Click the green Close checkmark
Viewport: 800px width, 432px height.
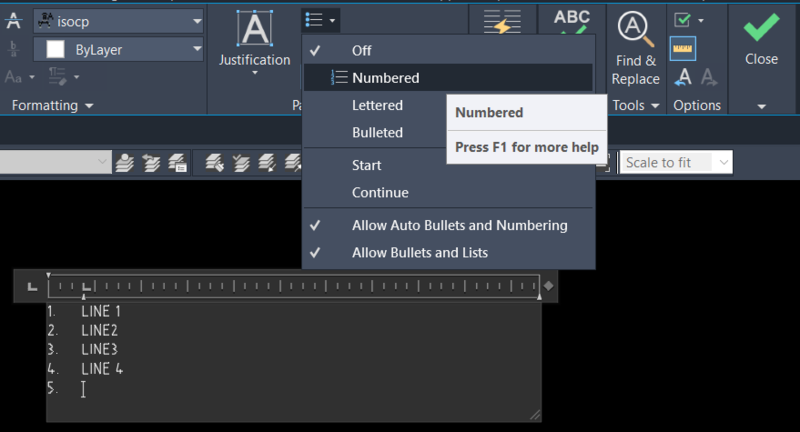pos(761,27)
